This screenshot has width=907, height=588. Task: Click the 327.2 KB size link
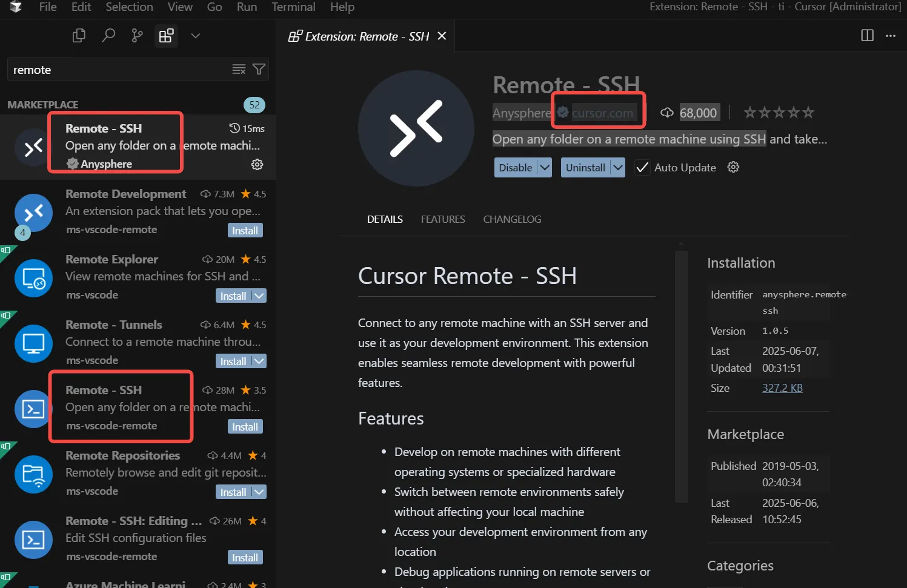[782, 388]
